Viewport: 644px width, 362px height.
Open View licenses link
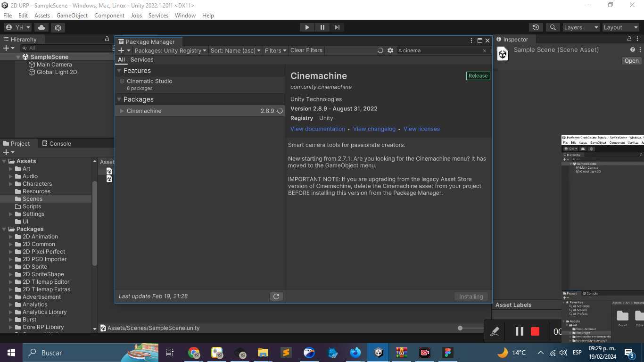421,129
